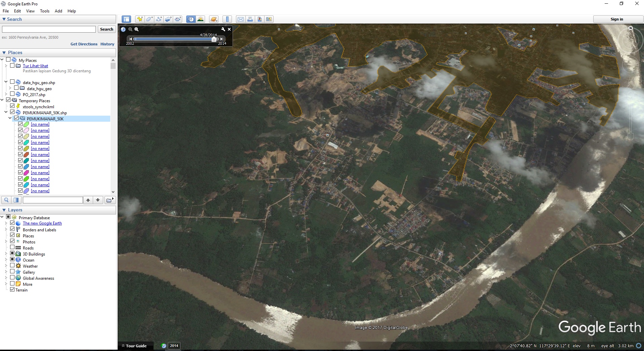Click the Sign in button

coord(616,19)
